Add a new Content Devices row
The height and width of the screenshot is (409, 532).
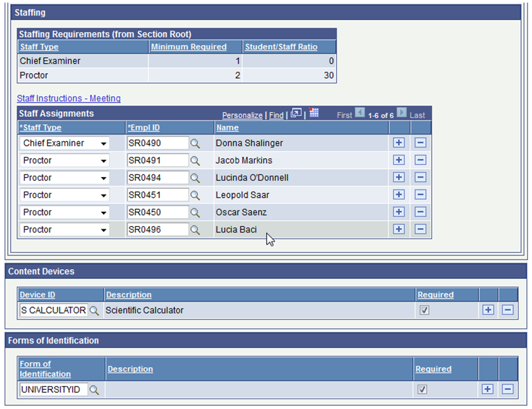[x=488, y=310]
